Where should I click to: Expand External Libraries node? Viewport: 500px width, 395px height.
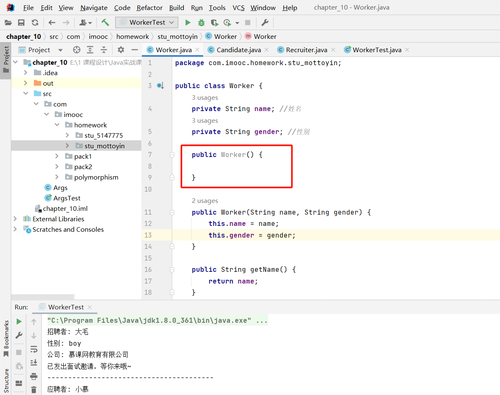15,219
